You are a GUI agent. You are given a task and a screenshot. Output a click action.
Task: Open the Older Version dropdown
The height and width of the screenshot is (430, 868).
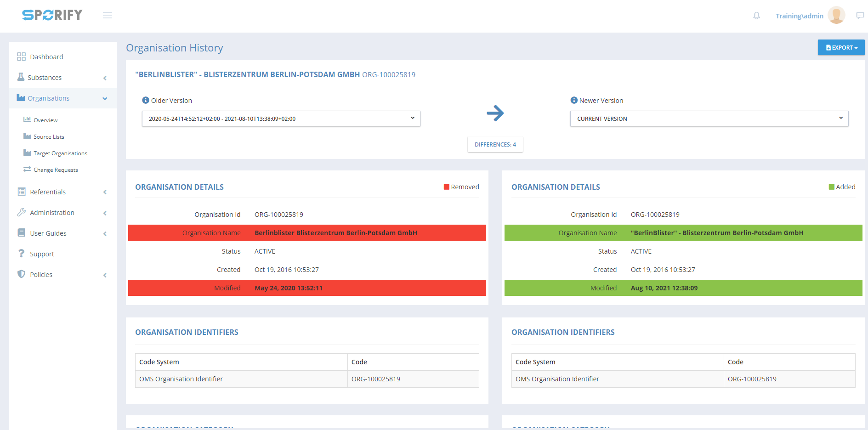tap(281, 119)
